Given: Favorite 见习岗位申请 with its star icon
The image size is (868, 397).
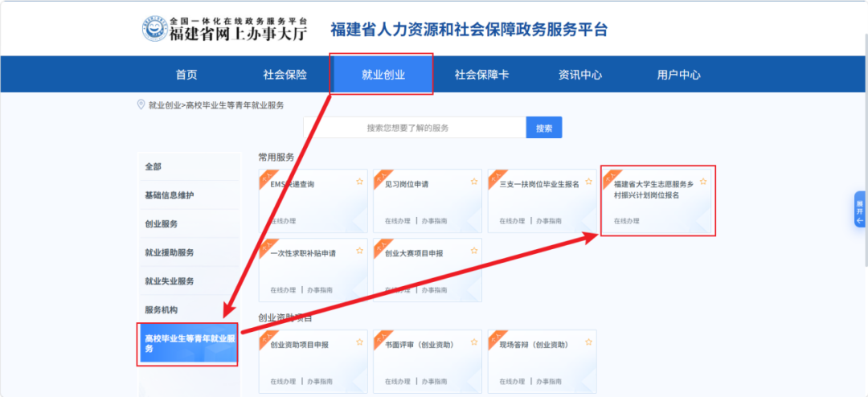Looking at the screenshot, I should 474,182.
